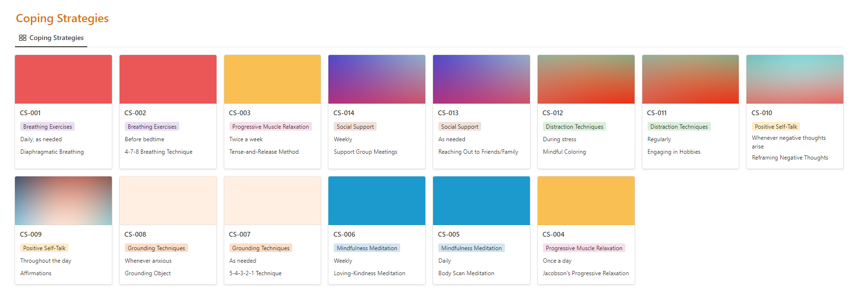This screenshot has width=868, height=308.
Task: Select the Grounding Techniques tag on CS-008
Action: [156, 248]
